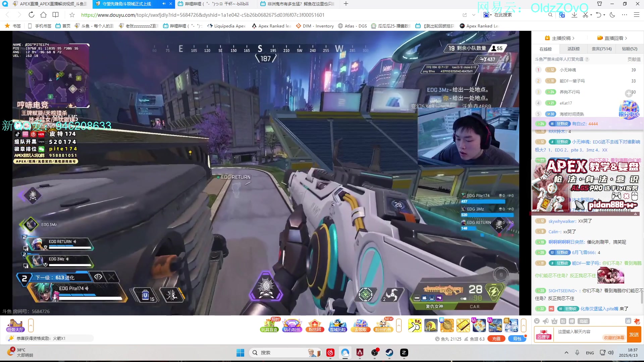Open the browser skin shirt icon

click(x=599, y=4)
